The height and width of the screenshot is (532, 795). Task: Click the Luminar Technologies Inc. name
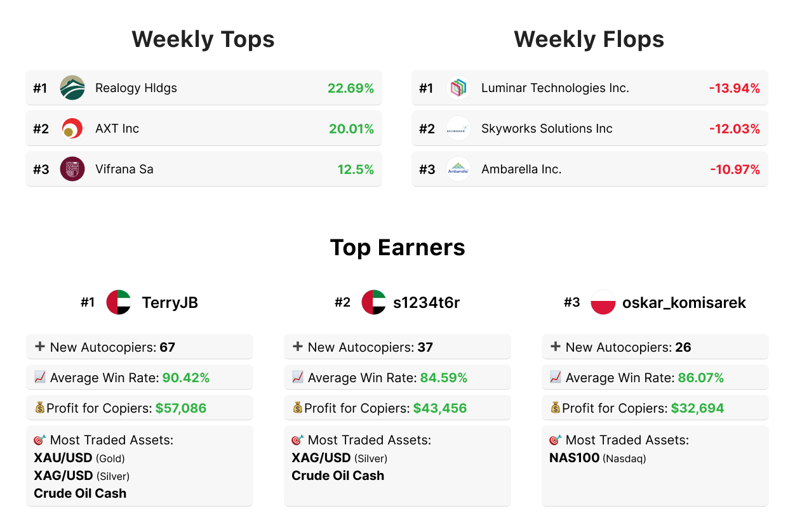point(555,88)
